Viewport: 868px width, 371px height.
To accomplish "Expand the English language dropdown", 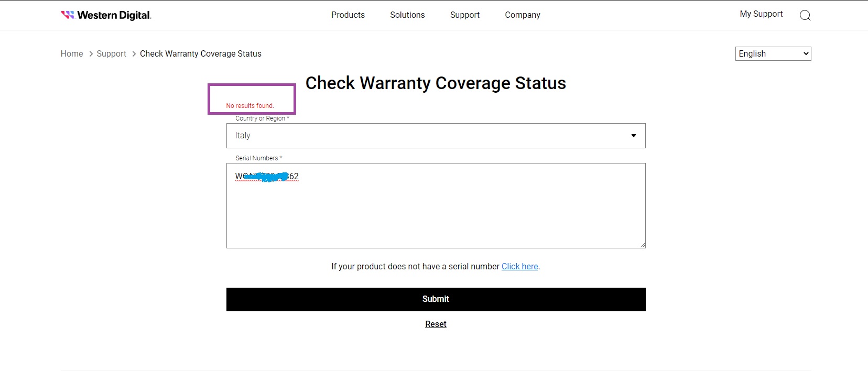I will (773, 54).
